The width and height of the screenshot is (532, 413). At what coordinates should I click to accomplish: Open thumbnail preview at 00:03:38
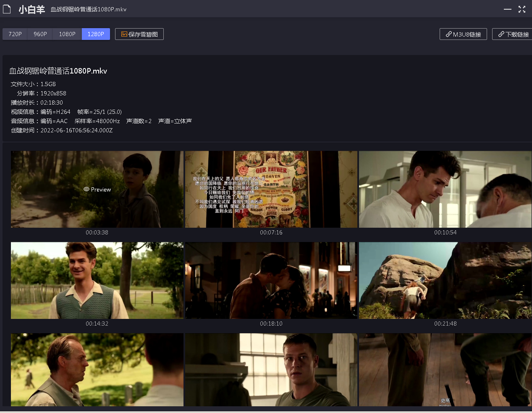(97, 189)
